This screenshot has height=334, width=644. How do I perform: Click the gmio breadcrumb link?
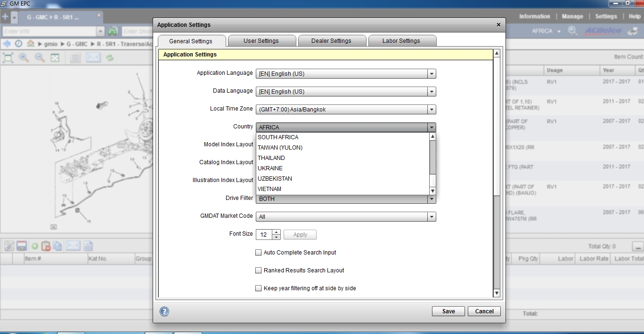click(x=51, y=44)
